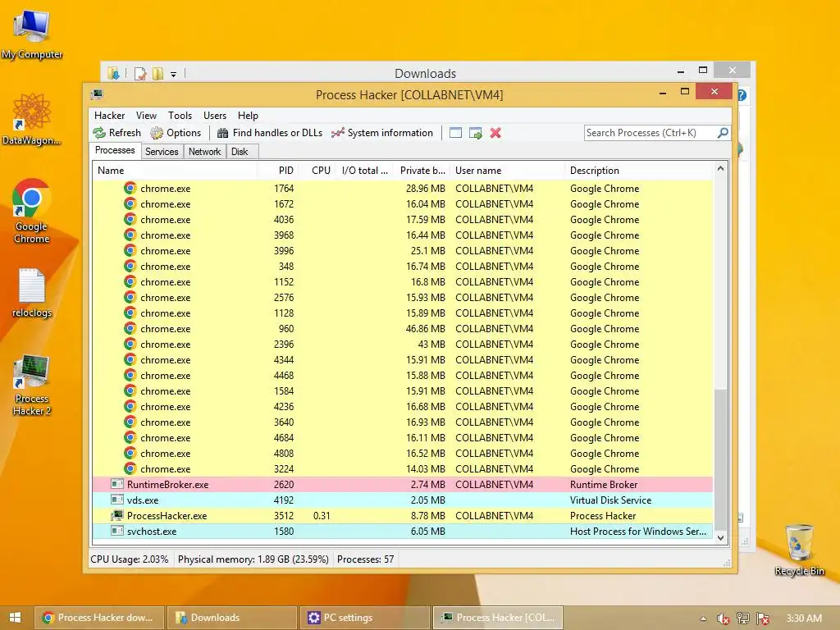
Task: Click the find window and thread icon
Action: coord(475,133)
